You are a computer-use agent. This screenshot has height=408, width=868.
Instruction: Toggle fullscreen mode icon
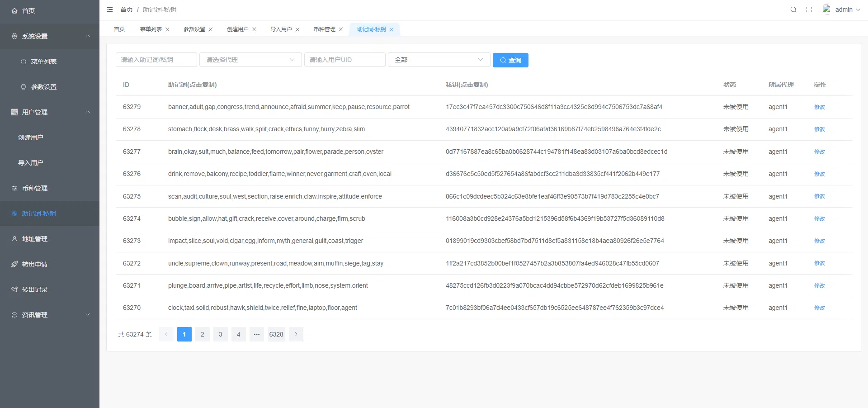[x=809, y=9]
